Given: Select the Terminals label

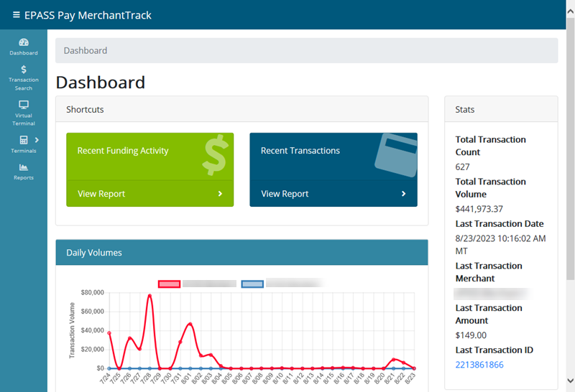Looking at the screenshot, I should [24, 151].
